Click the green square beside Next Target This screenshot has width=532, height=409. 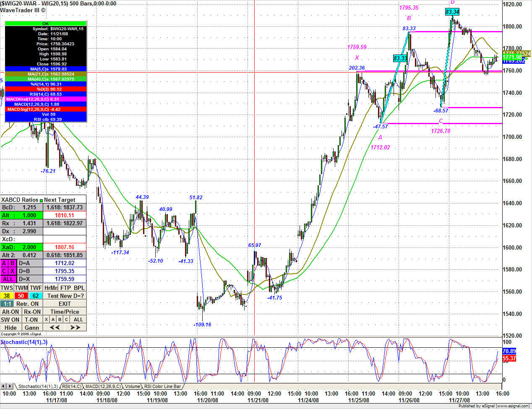tap(41, 200)
